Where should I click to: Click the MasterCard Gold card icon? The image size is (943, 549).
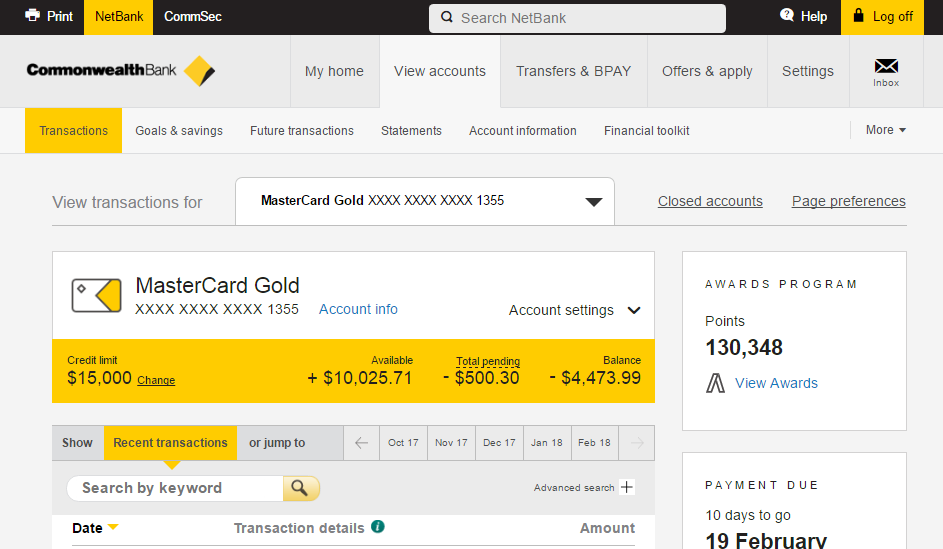point(96,295)
